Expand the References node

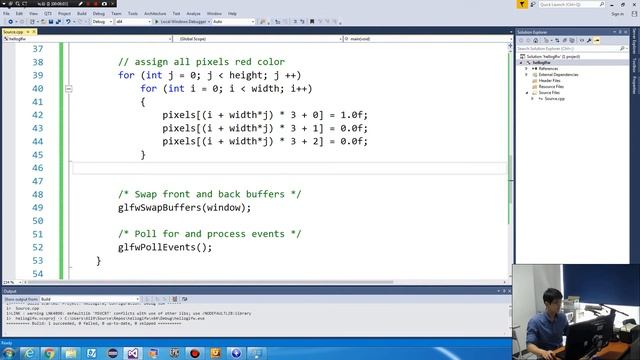pyautogui.click(x=527, y=69)
